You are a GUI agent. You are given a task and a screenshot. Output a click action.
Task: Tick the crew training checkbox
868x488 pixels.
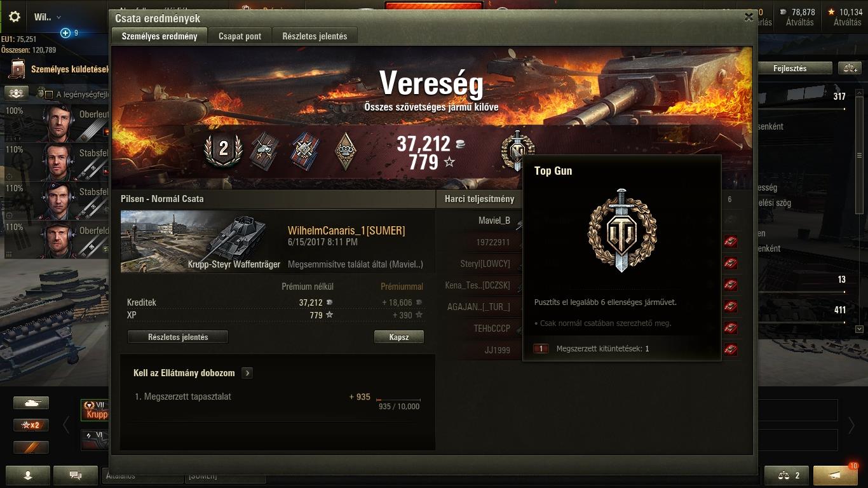click(48, 95)
